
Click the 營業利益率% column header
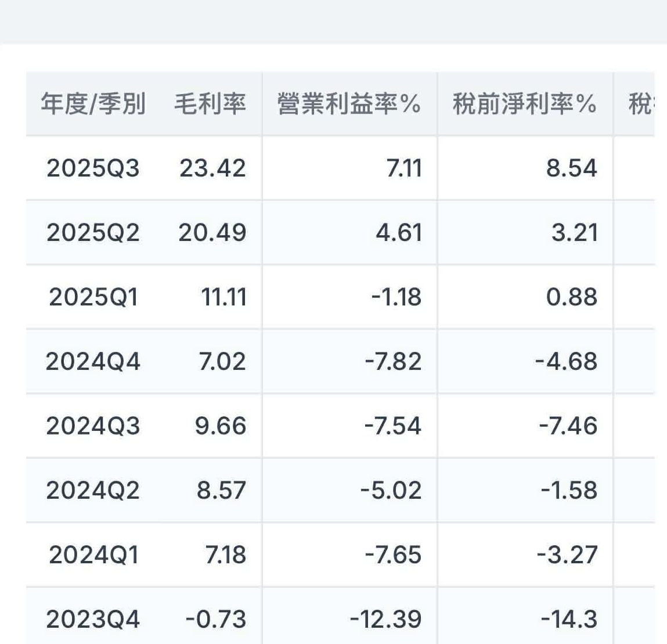point(349,105)
